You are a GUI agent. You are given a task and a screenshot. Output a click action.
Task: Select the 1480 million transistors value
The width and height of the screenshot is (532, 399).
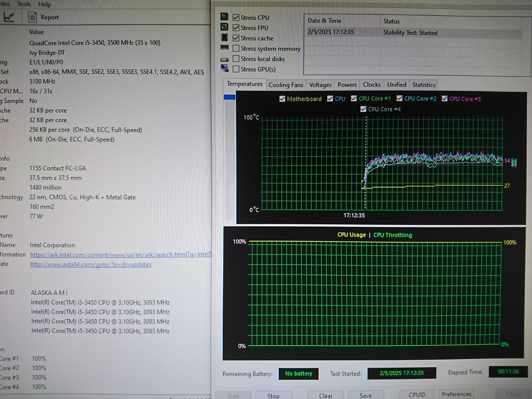(45, 187)
